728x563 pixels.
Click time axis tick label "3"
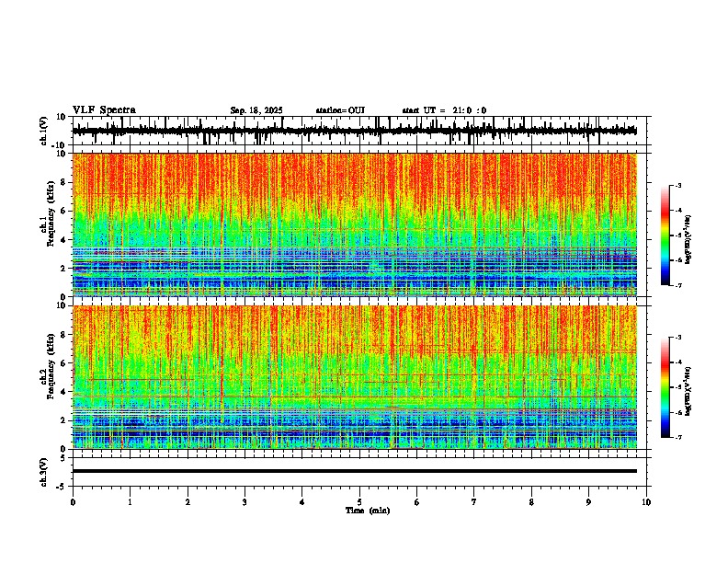click(245, 502)
